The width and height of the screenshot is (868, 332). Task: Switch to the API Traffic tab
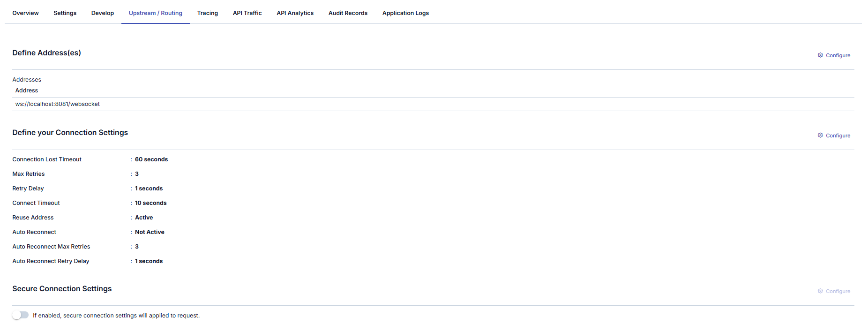247,13
